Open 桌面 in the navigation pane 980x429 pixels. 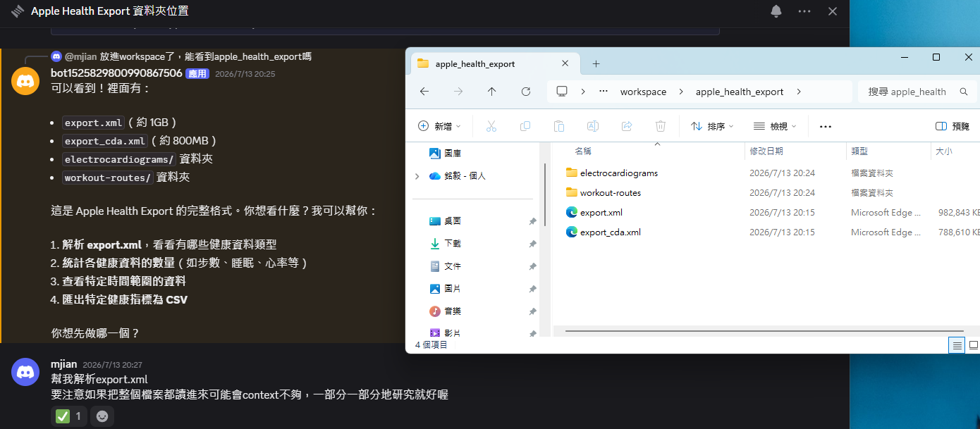(453, 220)
